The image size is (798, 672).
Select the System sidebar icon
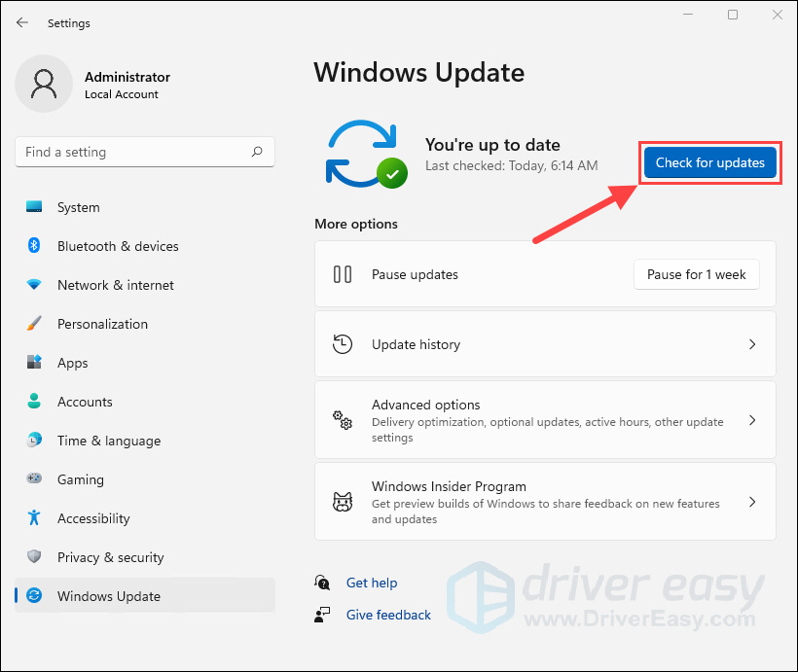33,207
